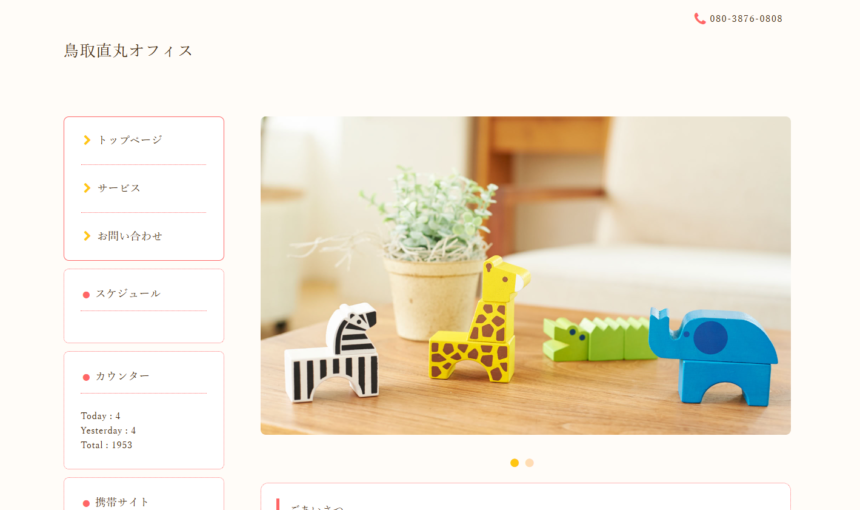
Task: Click the ごあいさつ section heading
Action: tap(317, 507)
